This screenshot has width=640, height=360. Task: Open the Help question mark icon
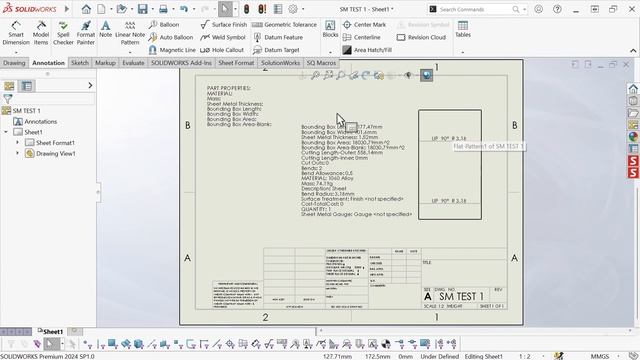coord(557,9)
